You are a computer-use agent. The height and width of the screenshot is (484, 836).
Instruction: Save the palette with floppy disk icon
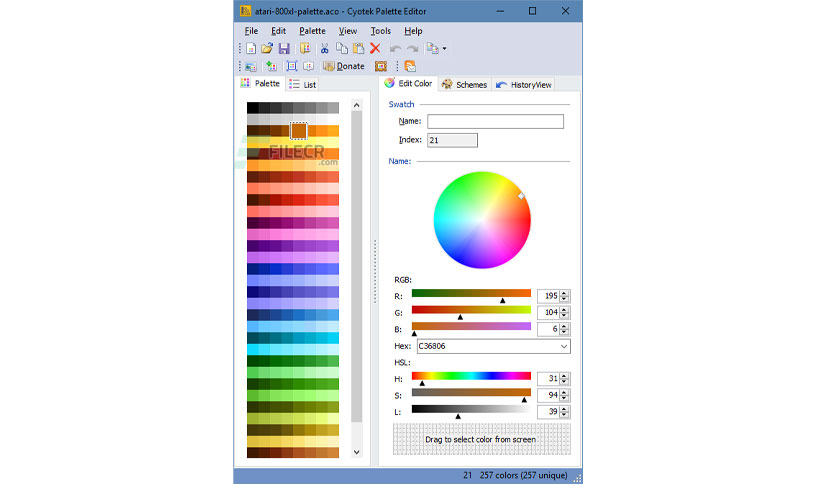coord(284,49)
